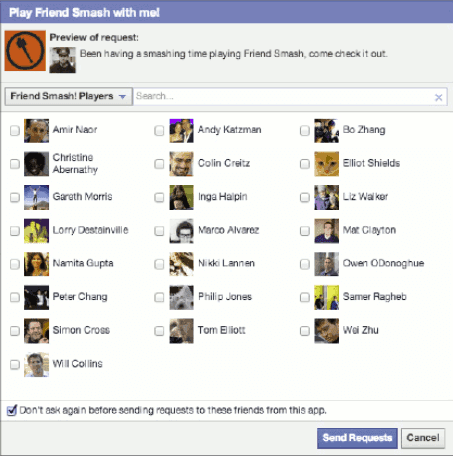The height and width of the screenshot is (456, 453).
Task: Click Amir Naor's profile photo
Action: pyautogui.click(x=36, y=130)
